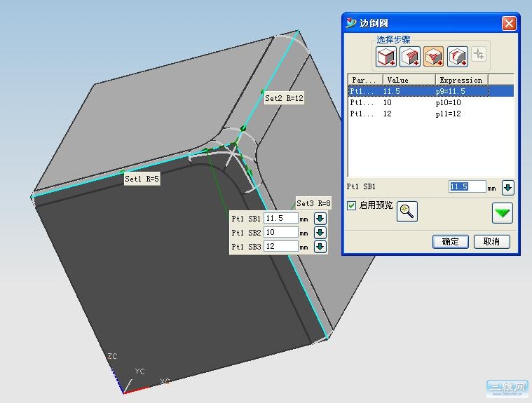Open the Pt1 SB1 options arrow in the viewport
532x403 pixels.
[320, 219]
